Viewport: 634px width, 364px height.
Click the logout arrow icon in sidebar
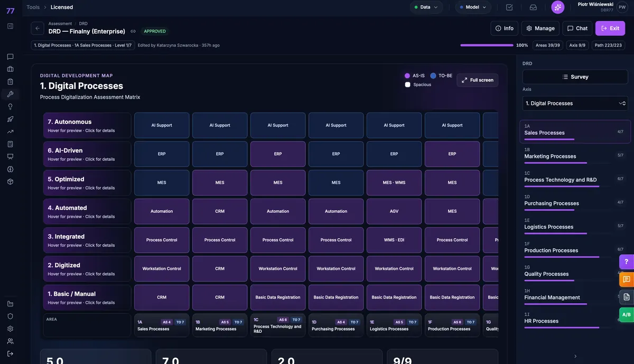tap(10, 353)
